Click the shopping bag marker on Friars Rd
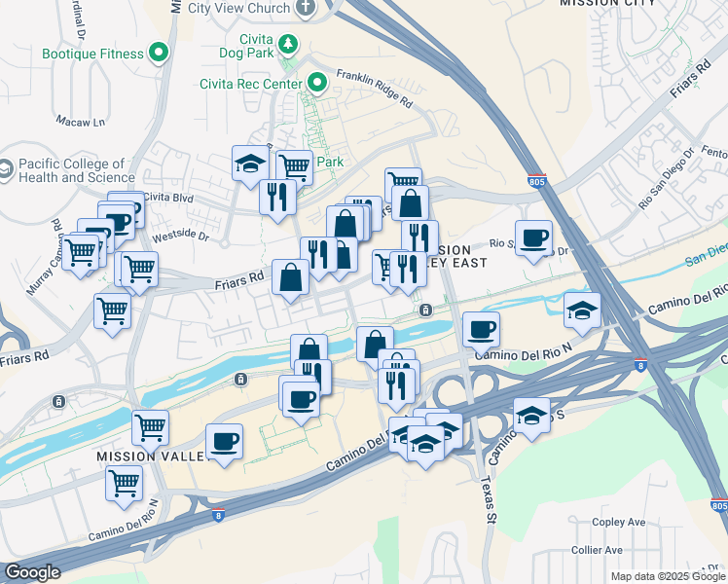 click(290, 280)
